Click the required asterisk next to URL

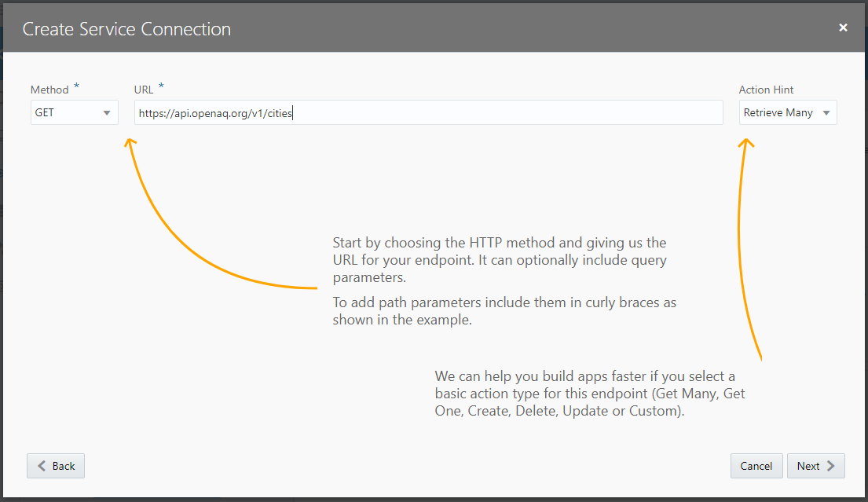point(161,86)
